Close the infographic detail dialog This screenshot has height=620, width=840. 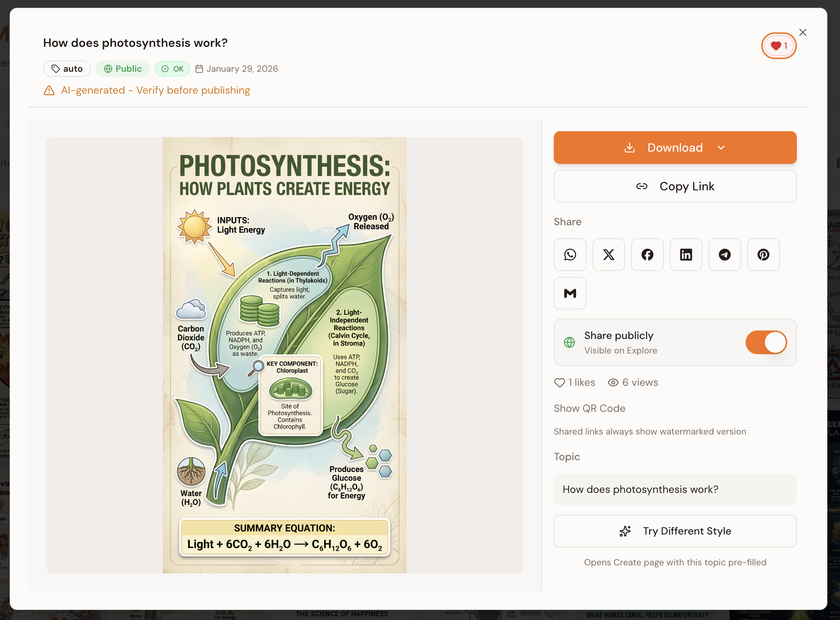803,32
